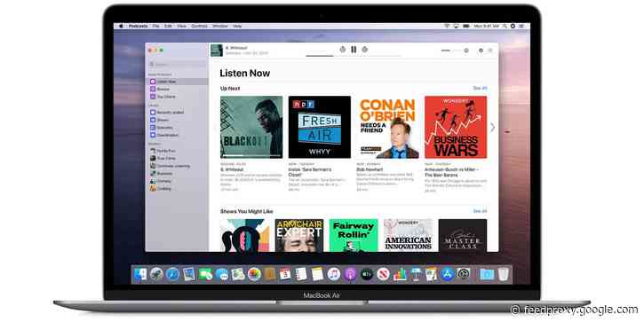Open the 'Inside Sara Berman's Closet' episode title
The width and height of the screenshot is (644, 322).
coord(310,172)
